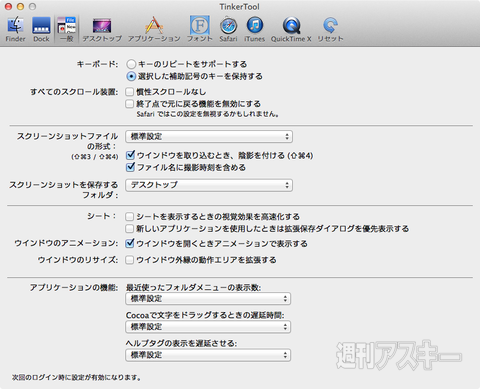Image resolution: width=480 pixels, height=389 pixels.
Task: Uncheck ファイル名に撮影時刻を含める
Action: [130, 167]
